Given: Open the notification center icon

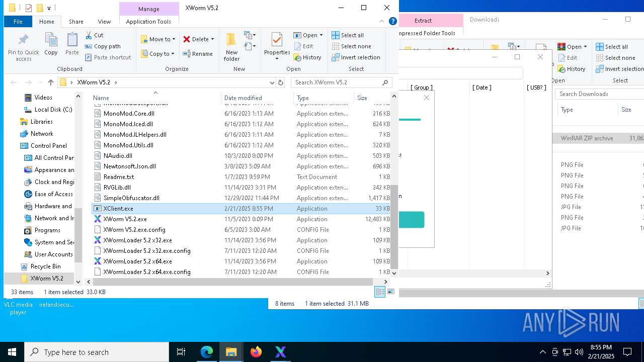Looking at the screenshot, I should tap(627, 352).
